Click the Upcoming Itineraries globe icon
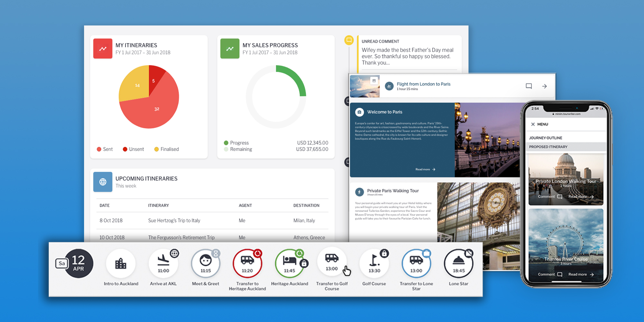Image resolution: width=644 pixels, height=322 pixels. click(103, 182)
